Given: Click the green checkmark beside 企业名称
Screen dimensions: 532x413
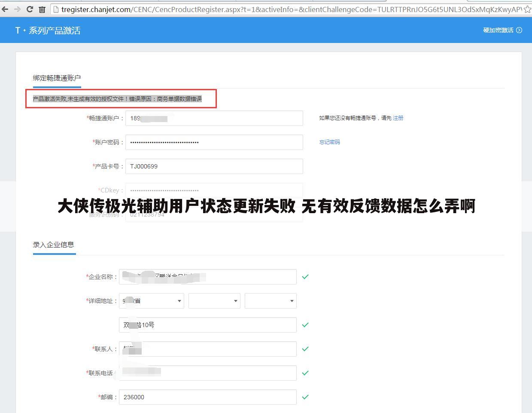Looking at the screenshot, I should [x=305, y=277].
